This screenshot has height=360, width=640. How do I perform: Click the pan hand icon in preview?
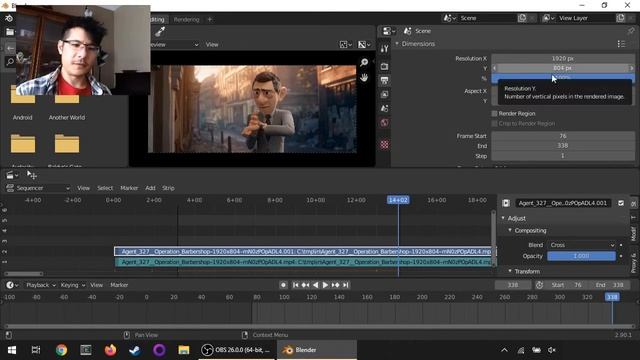(x=364, y=78)
